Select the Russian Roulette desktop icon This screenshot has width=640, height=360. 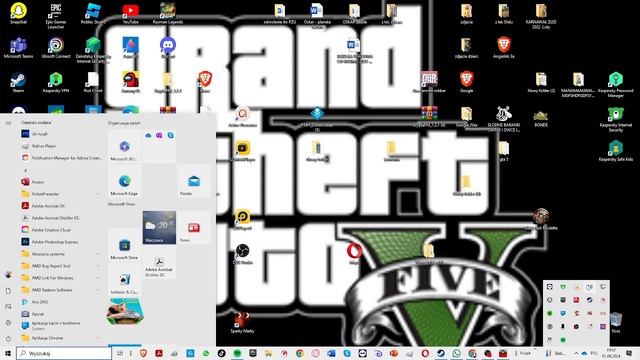(541, 219)
